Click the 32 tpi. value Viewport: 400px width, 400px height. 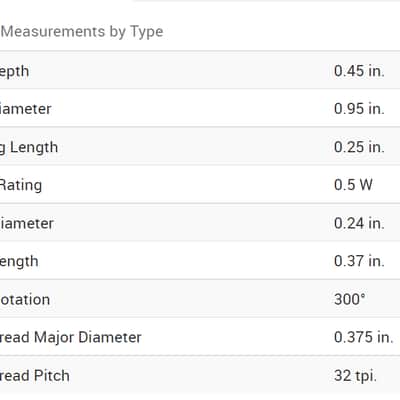355,376
